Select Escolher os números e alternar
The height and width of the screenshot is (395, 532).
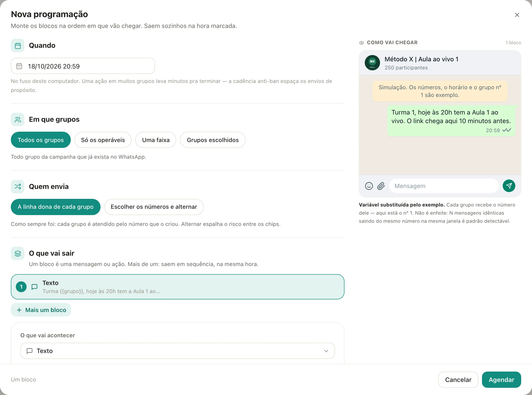(154, 207)
